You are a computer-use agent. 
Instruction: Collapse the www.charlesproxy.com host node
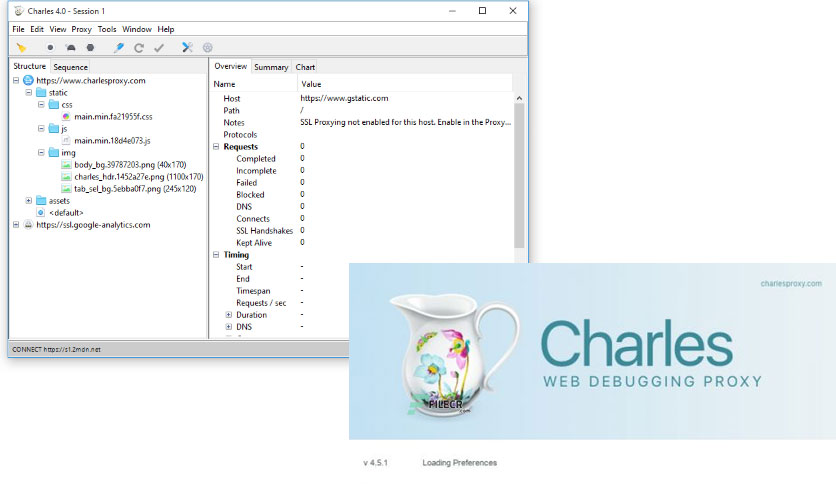point(16,80)
